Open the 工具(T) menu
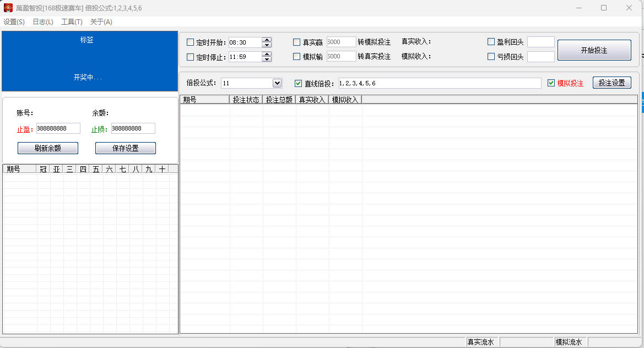644x348 pixels. click(72, 22)
